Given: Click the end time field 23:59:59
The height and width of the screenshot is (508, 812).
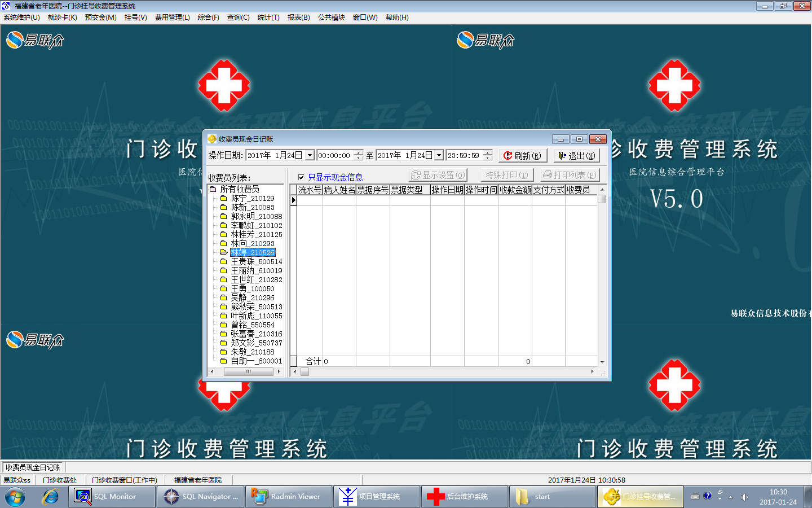Looking at the screenshot, I should (x=464, y=155).
